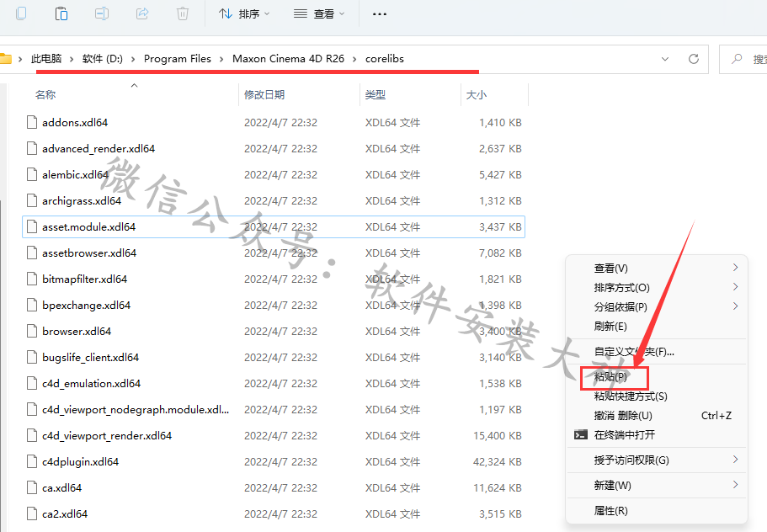Click the Share icon in the toolbar
This screenshot has width=767, height=532.
[x=142, y=13]
